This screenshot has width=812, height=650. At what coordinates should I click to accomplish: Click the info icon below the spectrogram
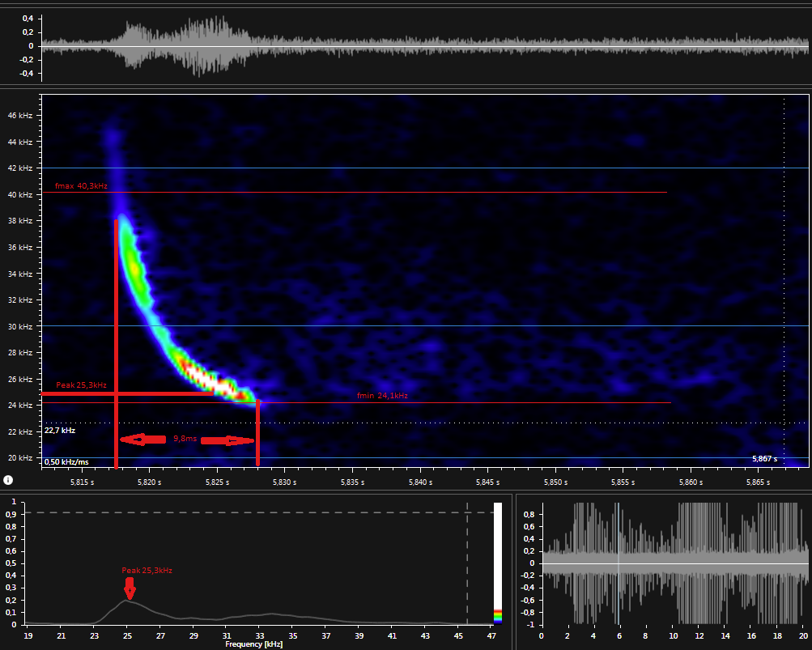8,480
